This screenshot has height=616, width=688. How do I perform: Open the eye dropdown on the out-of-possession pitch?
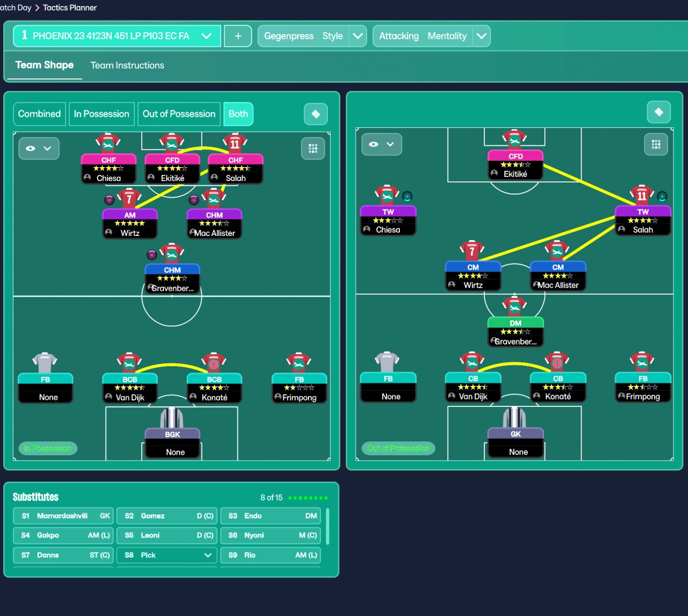point(382,144)
